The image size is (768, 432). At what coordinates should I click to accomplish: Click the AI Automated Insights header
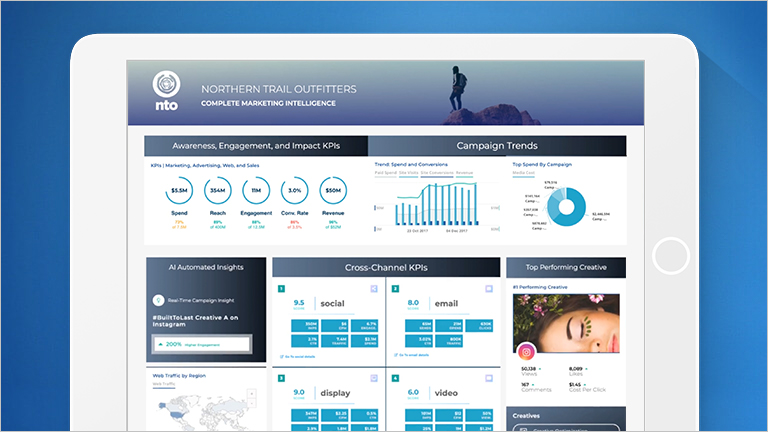[x=206, y=267]
